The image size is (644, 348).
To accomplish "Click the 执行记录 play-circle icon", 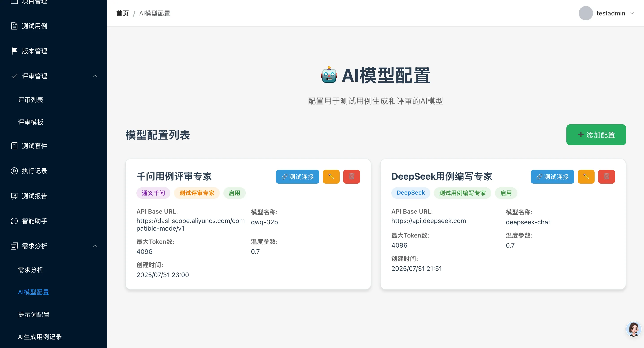I will (14, 171).
